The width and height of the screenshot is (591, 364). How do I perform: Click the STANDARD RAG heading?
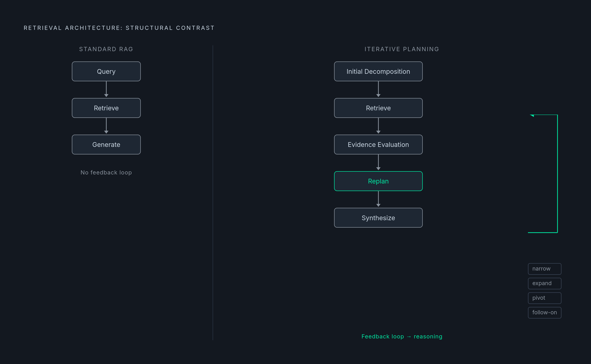click(x=106, y=49)
